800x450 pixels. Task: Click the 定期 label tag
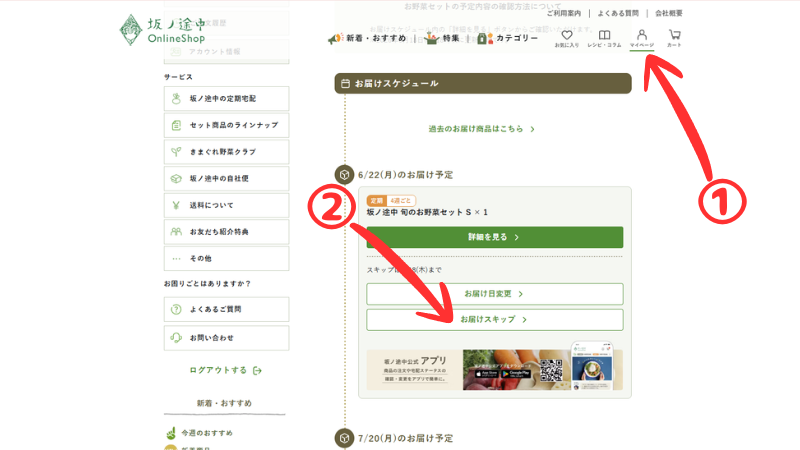[377, 201]
